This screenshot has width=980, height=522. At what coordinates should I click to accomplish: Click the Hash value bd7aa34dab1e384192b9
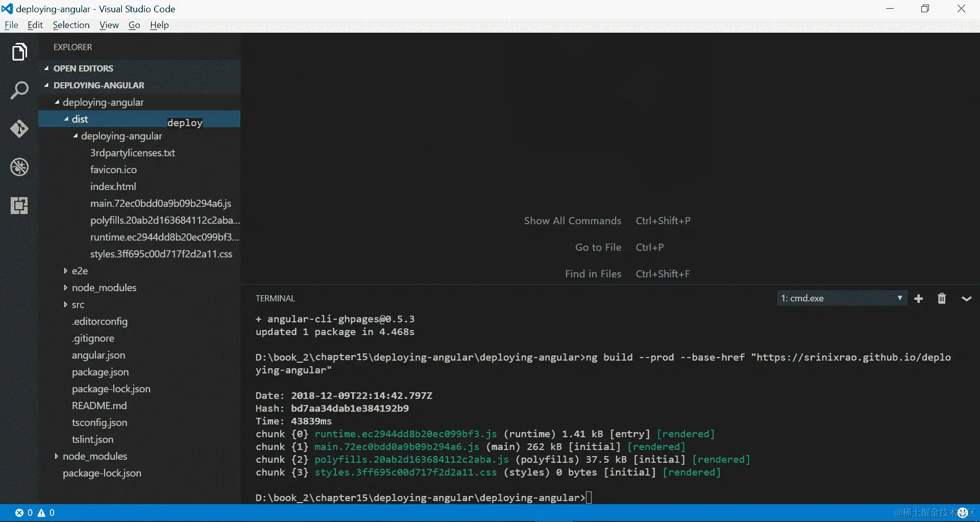pos(350,408)
